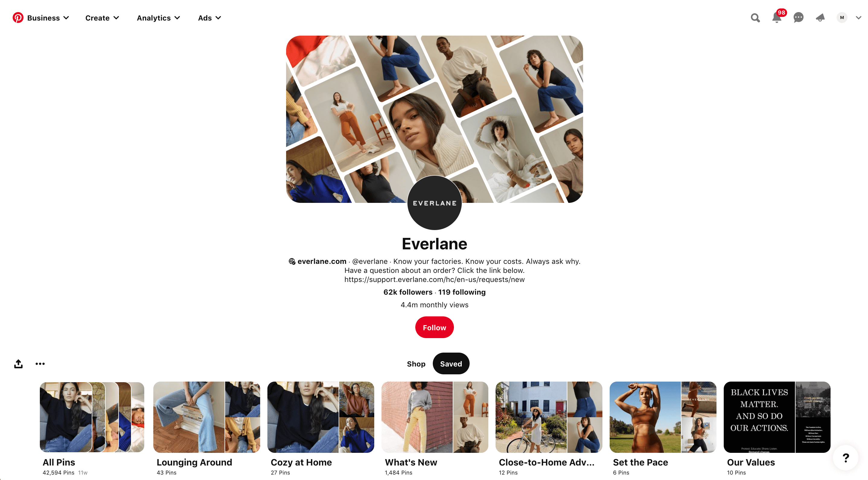Open the search icon
The width and height of the screenshot is (868, 480).
point(755,17)
